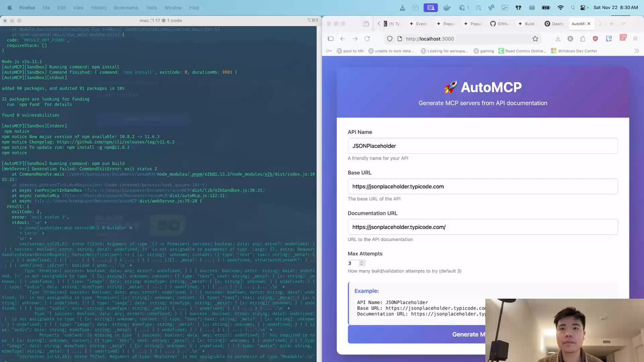644x362 pixels.
Task: Open the 'Looking for aerospa...' bookmark
Action: (445, 51)
